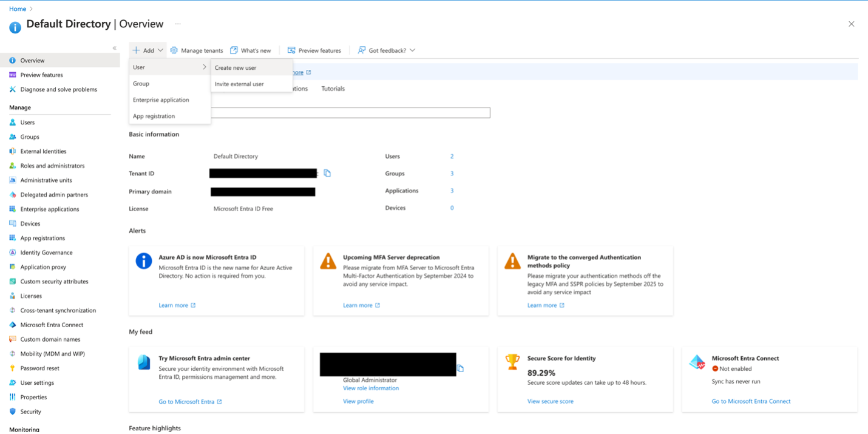Open Preview features in the toolbar

(314, 50)
